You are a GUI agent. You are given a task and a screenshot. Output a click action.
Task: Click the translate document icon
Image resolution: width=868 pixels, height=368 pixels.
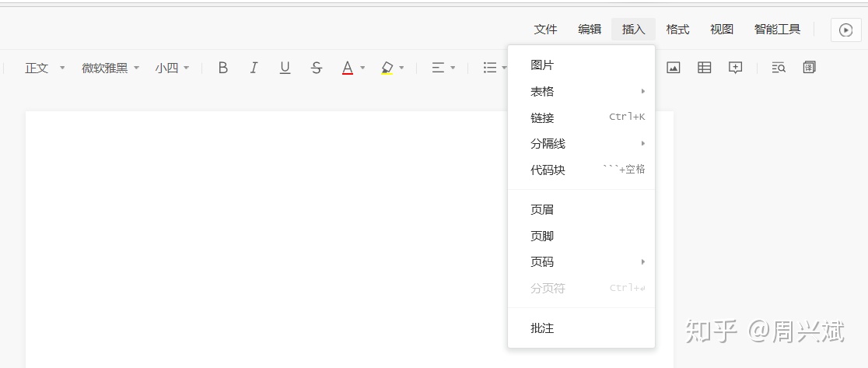[810, 68]
